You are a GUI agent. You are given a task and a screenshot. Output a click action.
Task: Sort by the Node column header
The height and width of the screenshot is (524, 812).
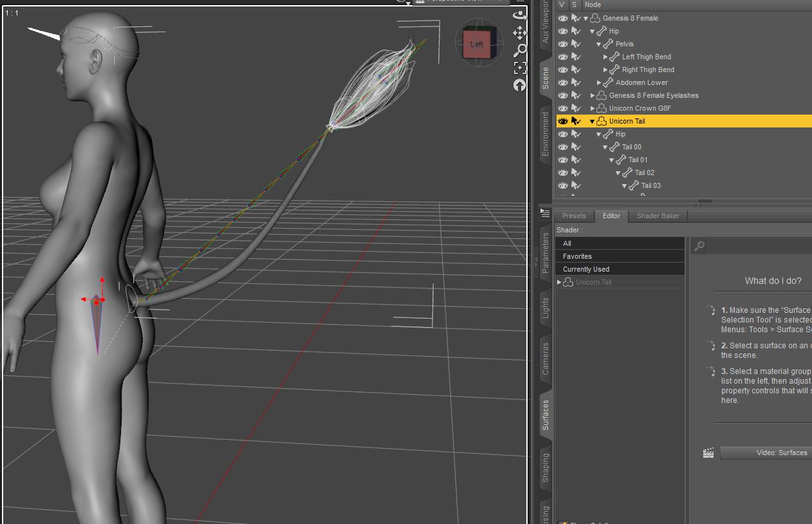[697, 5]
